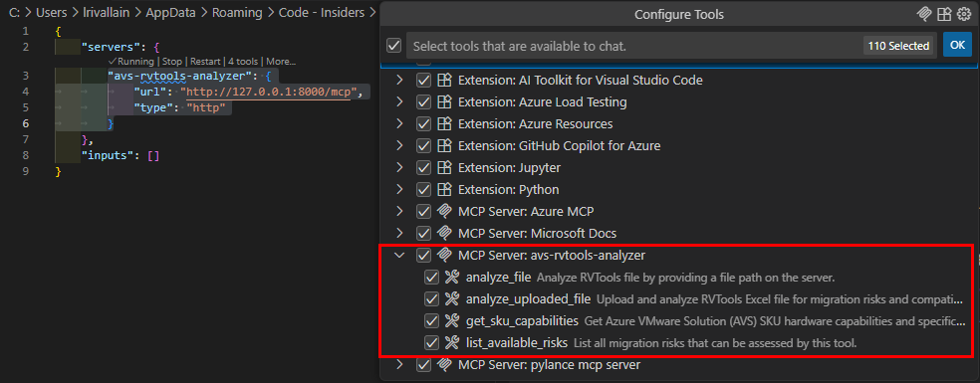Uncheck Extension: AI Toolkit for Visual Studio Code
Image resolution: width=980 pixels, height=383 pixels.
click(x=423, y=80)
